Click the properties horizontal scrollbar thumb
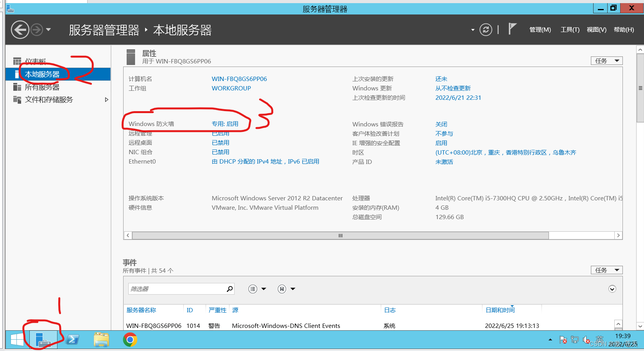The image size is (644, 351). click(340, 236)
